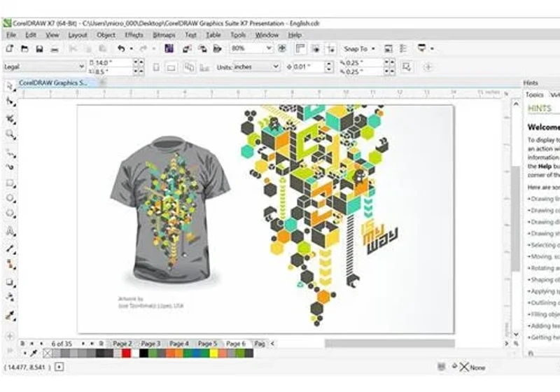Click the palette eyedropper icon
Screen dimensions: 560x392
(x=34, y=353)
